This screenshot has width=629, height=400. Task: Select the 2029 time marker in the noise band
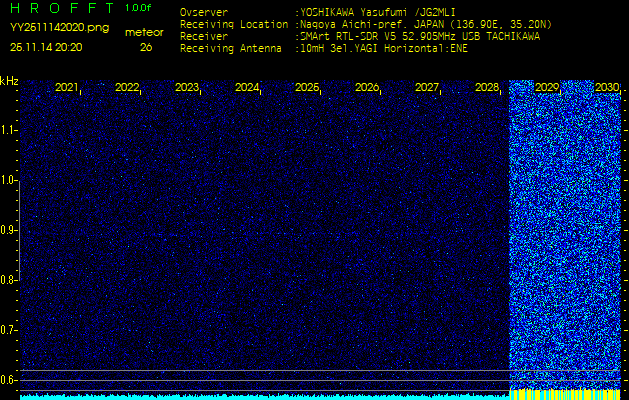click(x=547, y=88)
